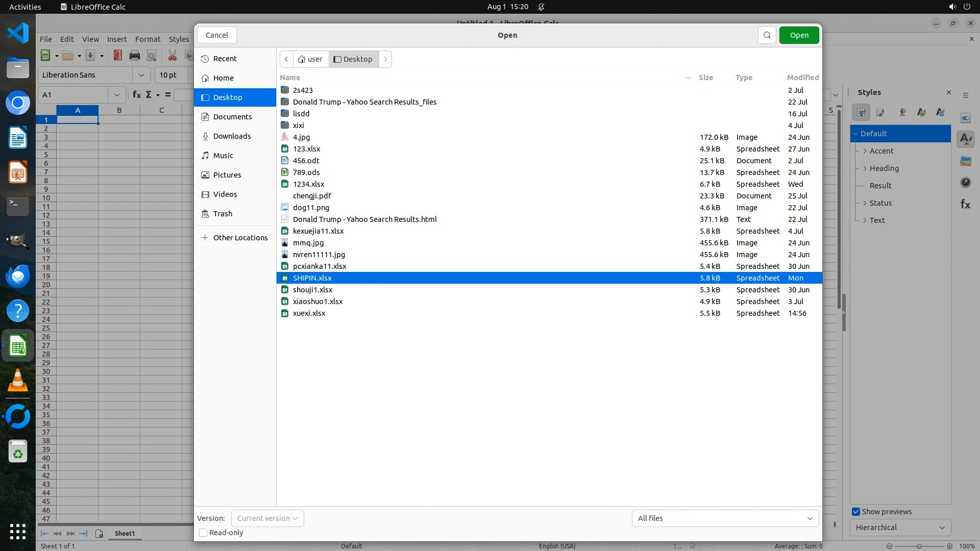Open the Functions fx sidebar icon
This screenshot has width=980, height=551.
pos(965,204)
